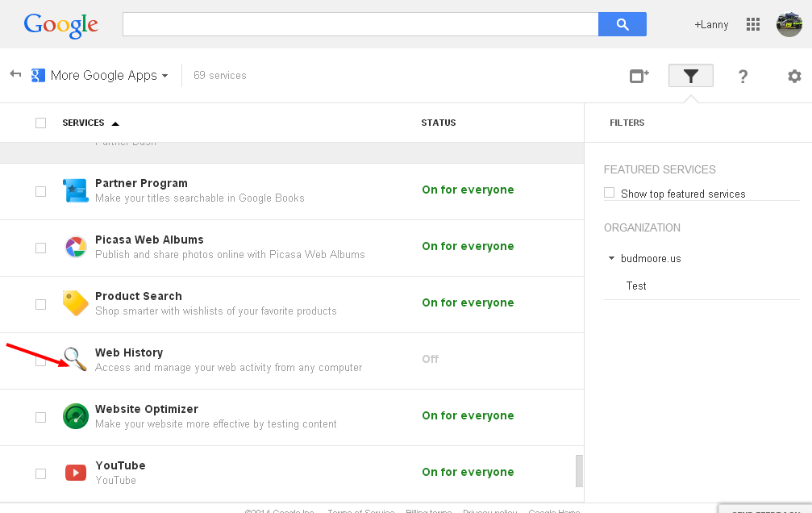Open the settings gear icon
The height and width of the screenshot is (513, 812).
tap(794, 76)
